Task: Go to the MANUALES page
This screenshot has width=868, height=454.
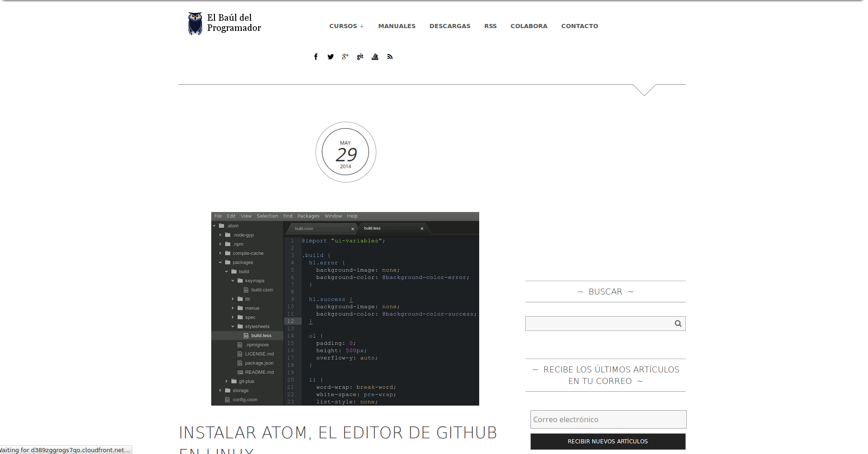Action: point(397,26)
